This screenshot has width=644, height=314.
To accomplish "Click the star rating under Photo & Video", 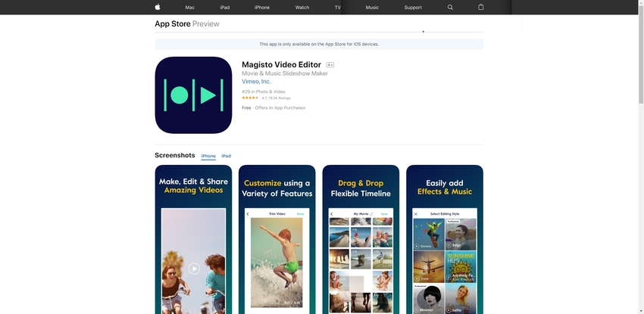I will tap(250, 98).
